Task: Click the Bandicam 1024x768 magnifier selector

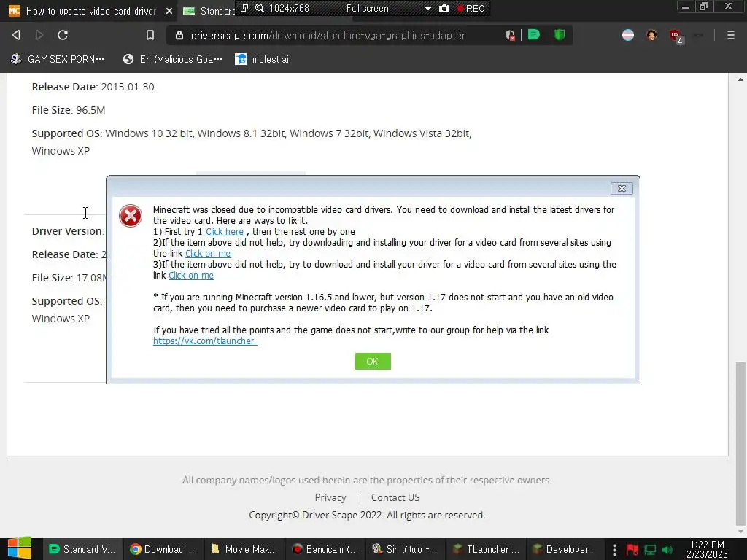Action: pyautogui.click(x=282, y=8)
